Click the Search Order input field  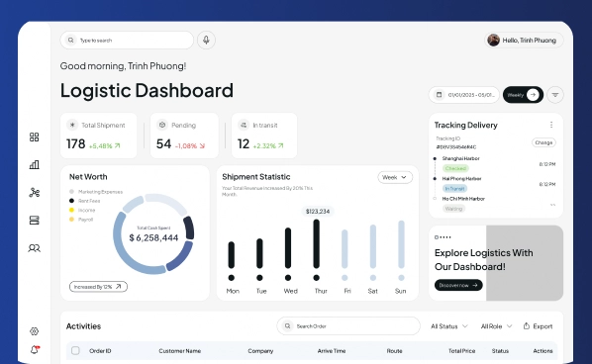click(x=348, y=325)
